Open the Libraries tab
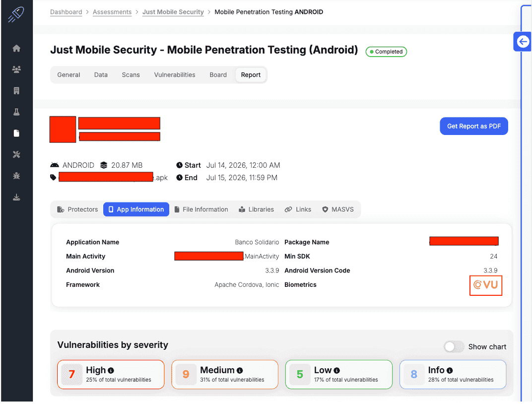The height and width of the screenshot is (404, 532). click(x=256, y=209)
